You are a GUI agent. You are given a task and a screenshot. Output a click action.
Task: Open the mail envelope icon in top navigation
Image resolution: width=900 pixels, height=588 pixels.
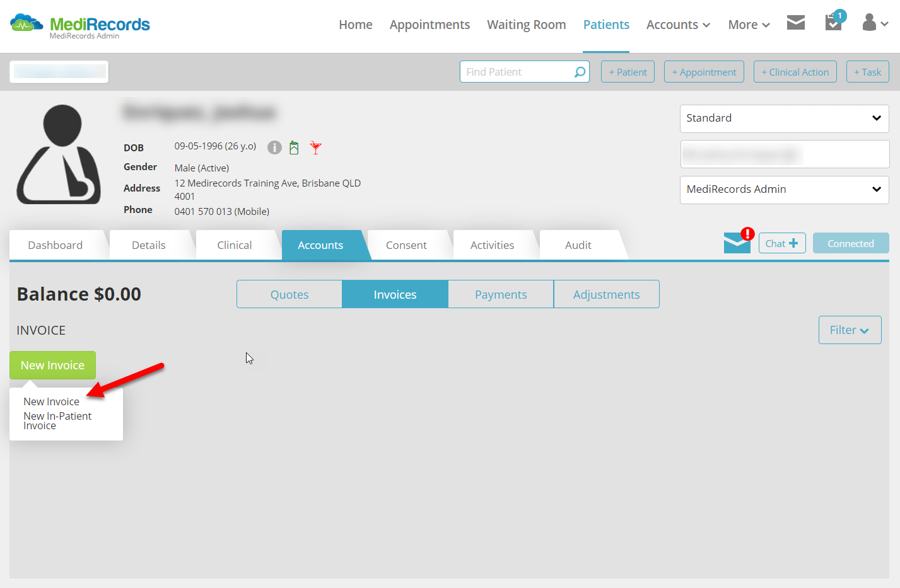tap(796, 23)
